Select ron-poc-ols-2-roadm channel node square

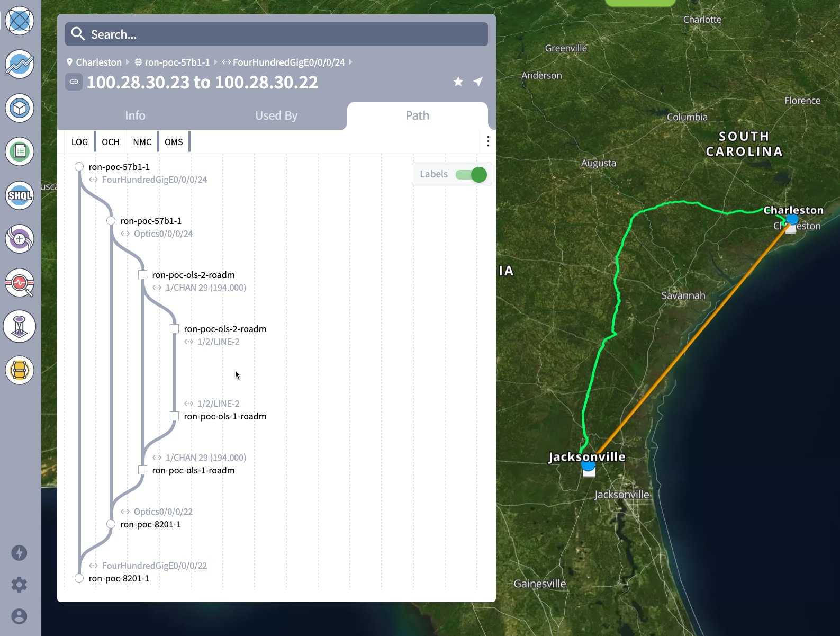click(143, 275)
